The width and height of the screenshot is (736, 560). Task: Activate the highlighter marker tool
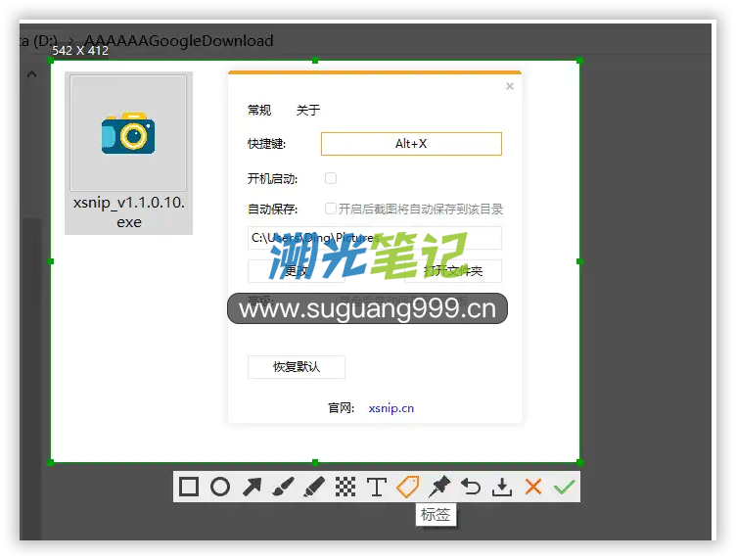314,487
